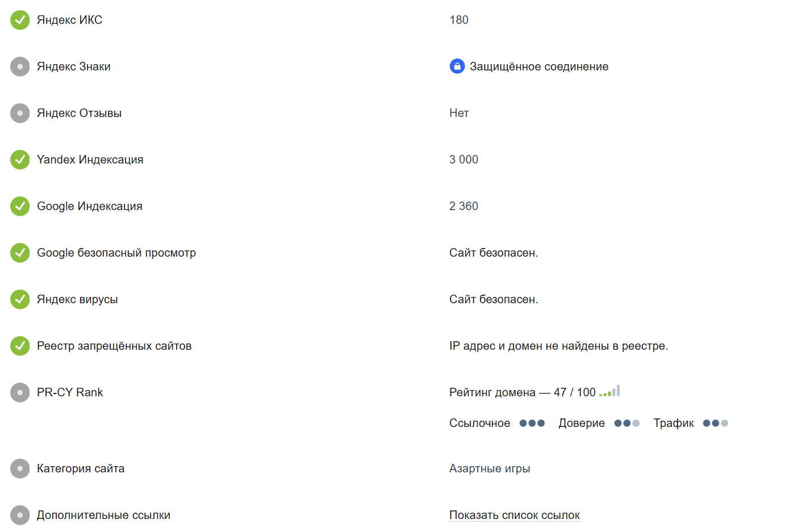Click the checkmark beside Google безопасный просмотр
The height and width of the screenshot is (532, 806).
[19, 253]
